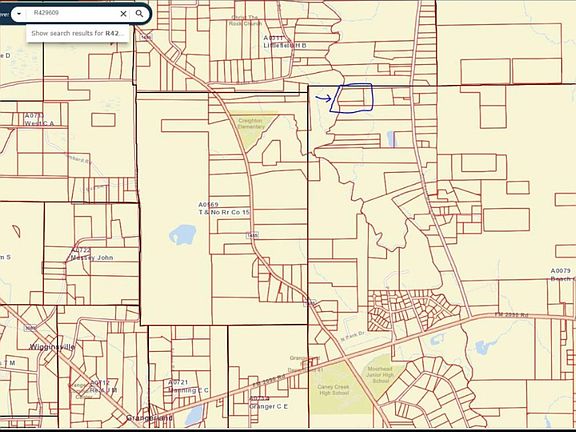Clear the search box with the X

[x=123, y=14]
